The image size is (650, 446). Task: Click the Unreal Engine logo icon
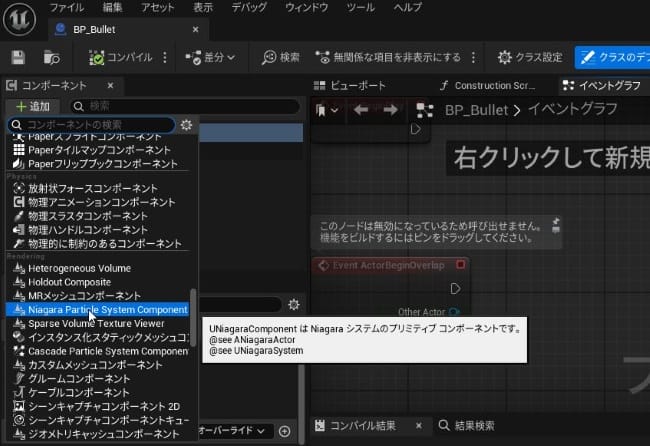[19, 19]
